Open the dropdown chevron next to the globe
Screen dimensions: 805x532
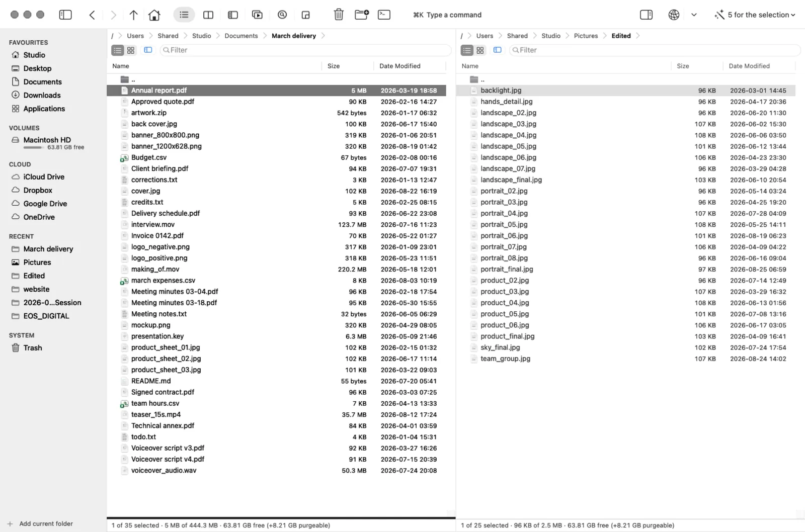click(x=694, y=15)
